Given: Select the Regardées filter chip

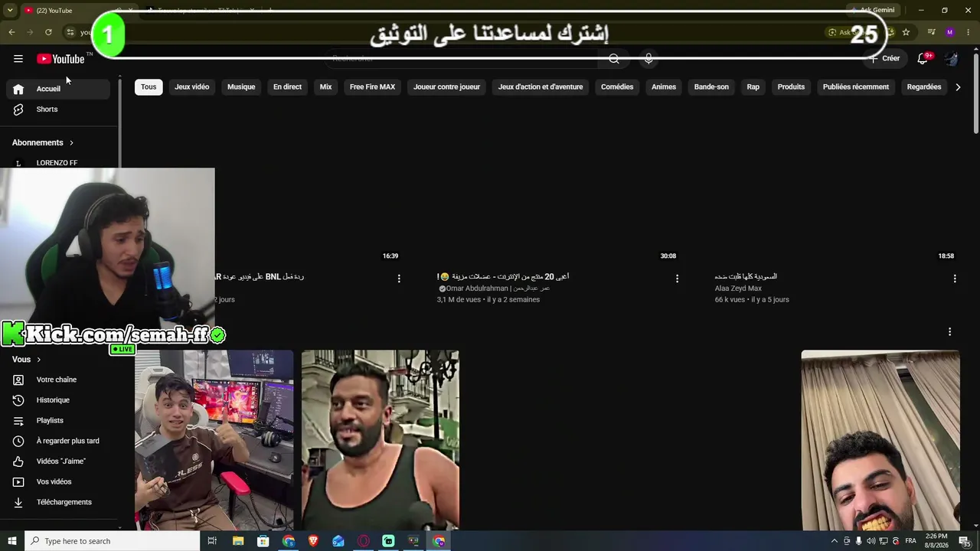Looking at the screenshot, I should click(x=924, y=87).
